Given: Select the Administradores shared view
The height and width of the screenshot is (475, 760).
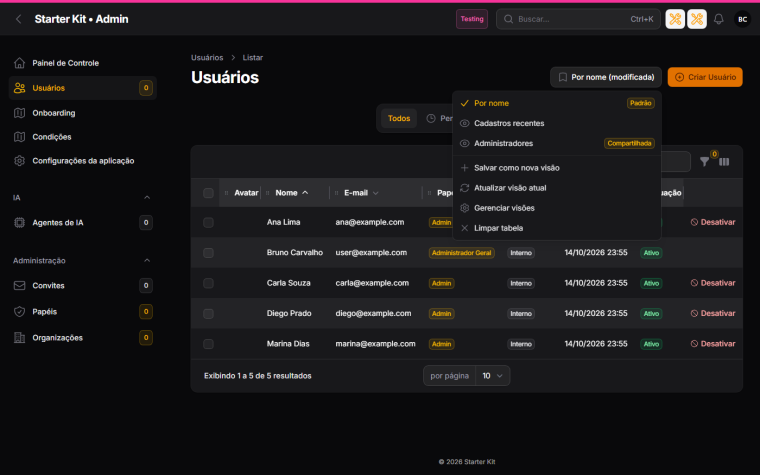Looking at the screenshot, I should (557, 143).
